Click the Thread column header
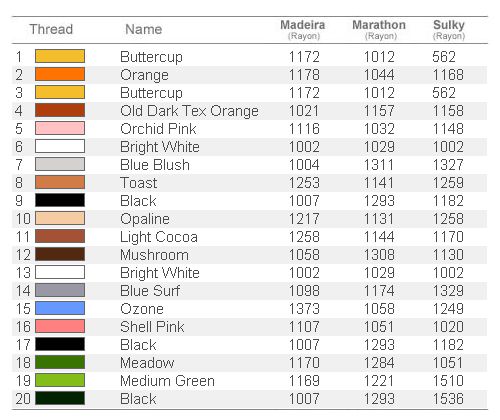This screenshot has height=420, width=500. [x=51, y=29]
